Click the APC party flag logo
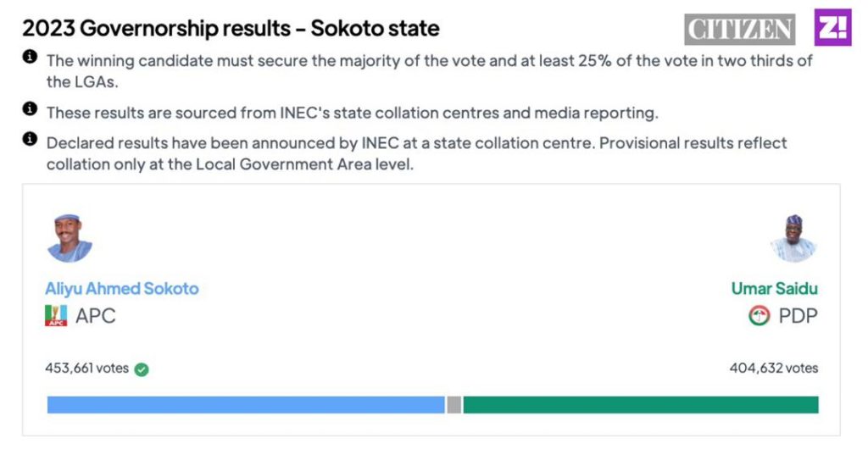Viewport: 868px width, 471px height. coord(56,316)
